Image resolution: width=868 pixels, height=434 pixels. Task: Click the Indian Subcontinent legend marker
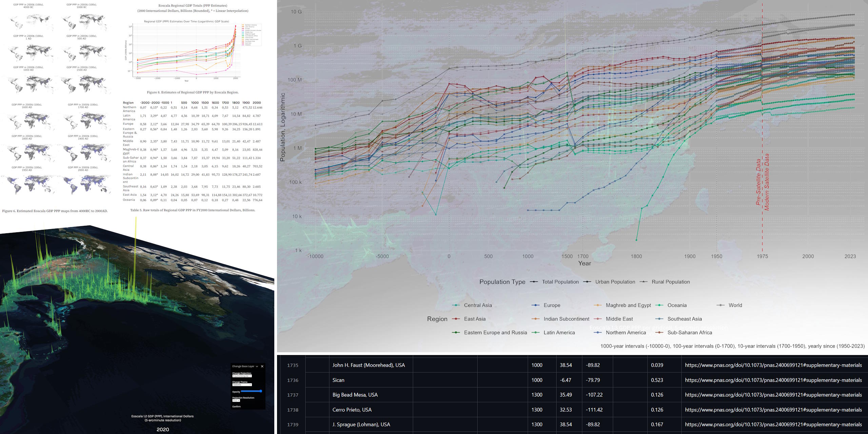click(x=536, y=319)
